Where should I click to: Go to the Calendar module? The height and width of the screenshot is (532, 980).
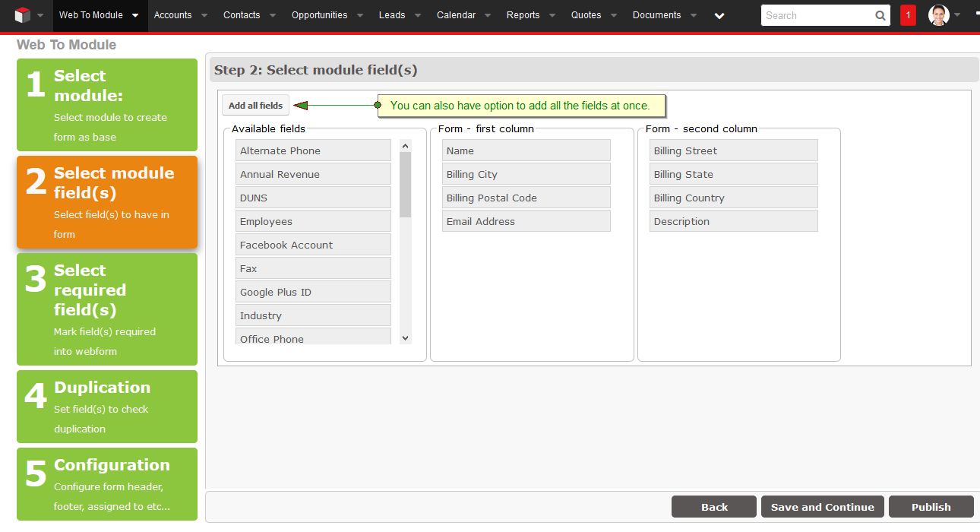click(x=456, y=15)
